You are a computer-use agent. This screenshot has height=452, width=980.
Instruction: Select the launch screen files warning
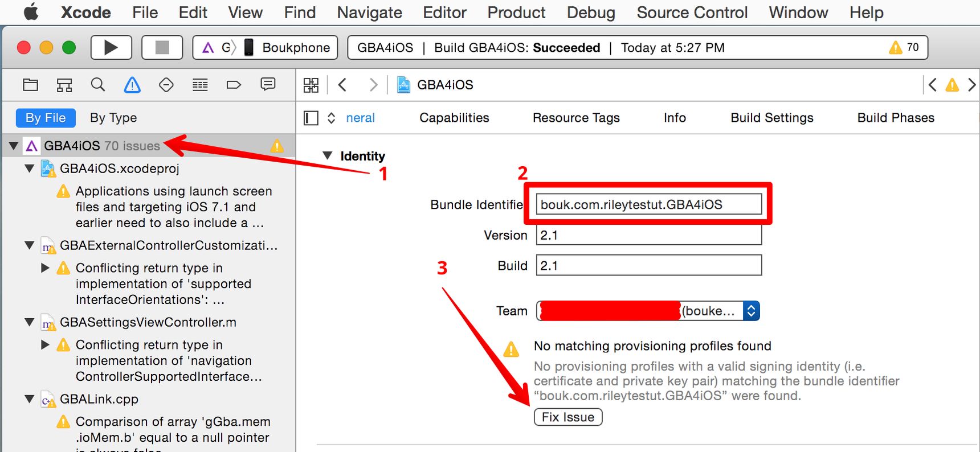coord(174,207)
